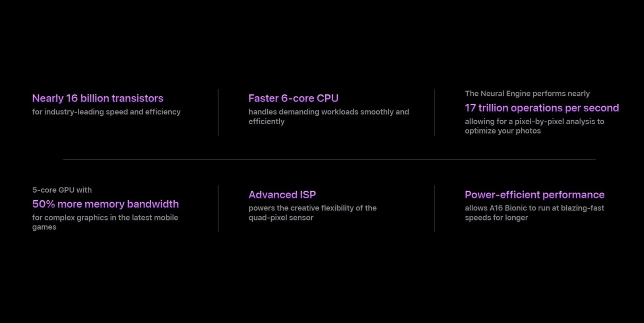Image resolution: width=644 pixels, height=323 pixels.
Task: Click '50% more memory bandwidth' heading
Action: 105,204
